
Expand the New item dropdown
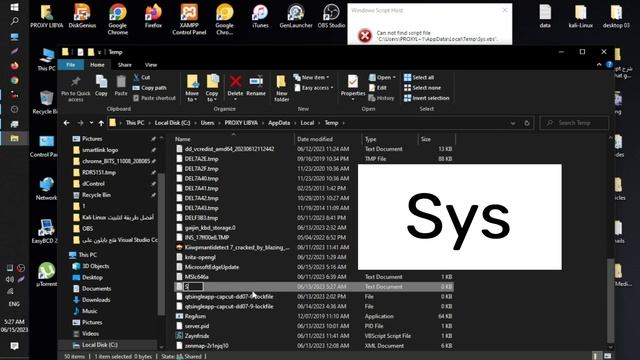coord(312,77)
